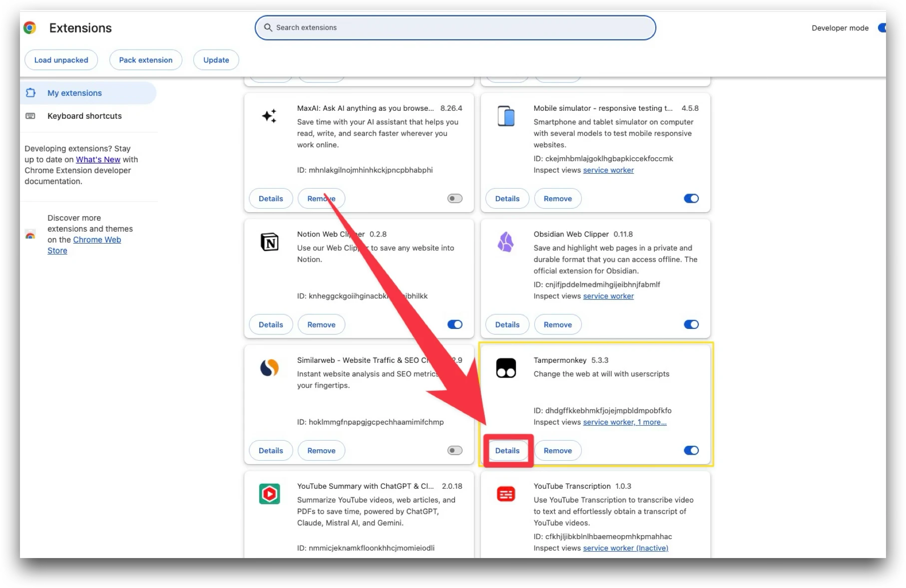The width and height of the screenshot is (906, 588).
Task: Click Load unpacked button
Action: click(x=61, y=60)
